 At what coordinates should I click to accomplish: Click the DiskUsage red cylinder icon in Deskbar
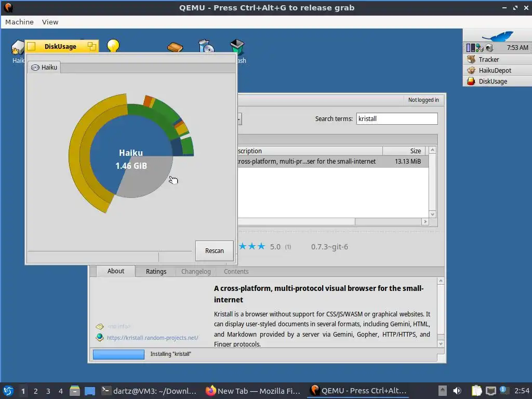coord(471,81)
